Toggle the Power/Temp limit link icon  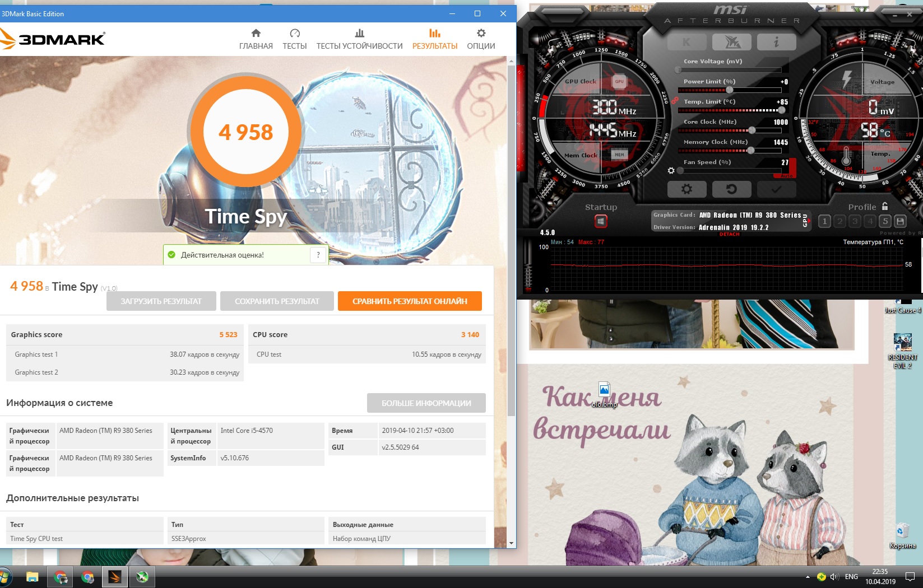pyautogui.click(x=675, y=101)
